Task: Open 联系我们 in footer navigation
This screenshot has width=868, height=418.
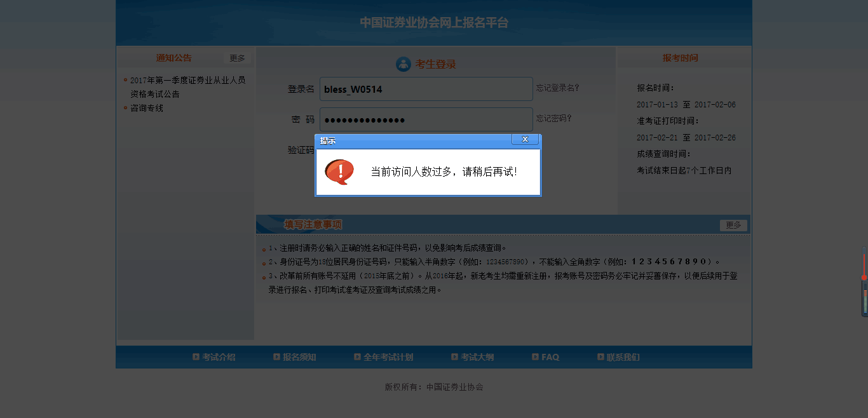Action: coord(623,357)
